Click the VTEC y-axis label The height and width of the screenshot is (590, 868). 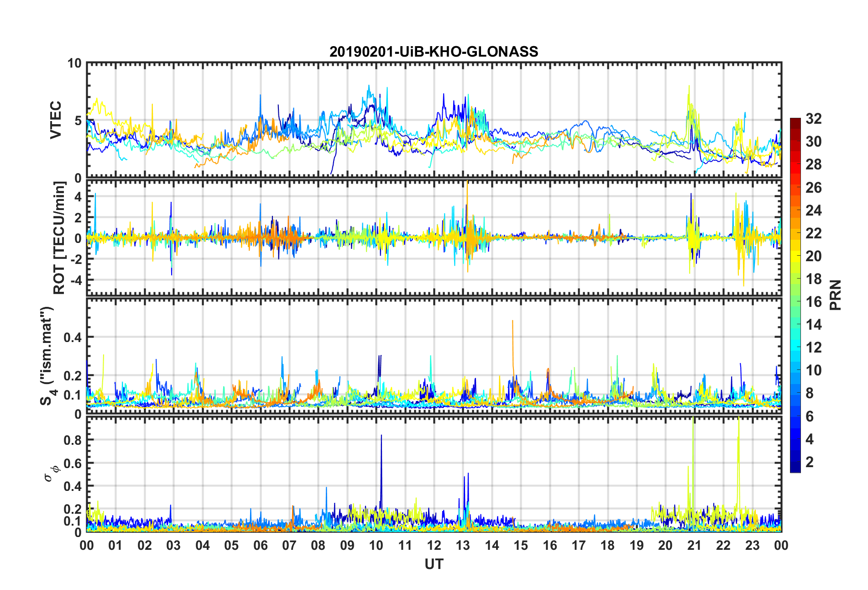point(56,120)
